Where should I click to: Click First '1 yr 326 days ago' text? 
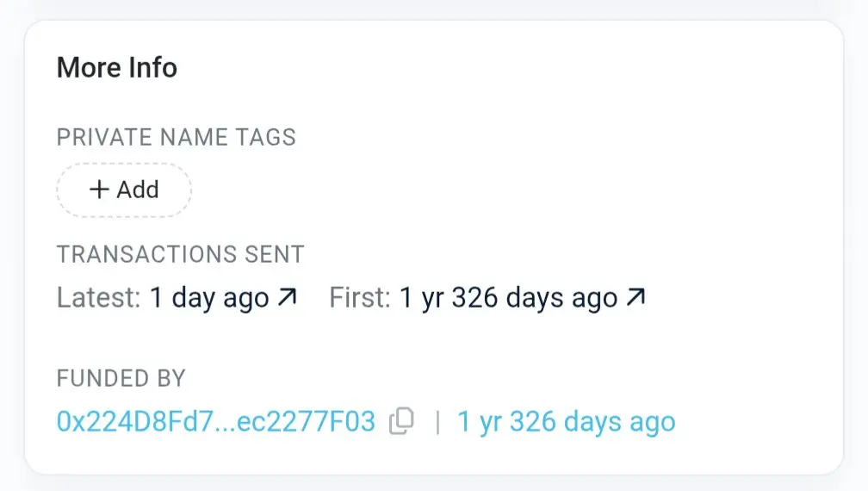point(508,298)
